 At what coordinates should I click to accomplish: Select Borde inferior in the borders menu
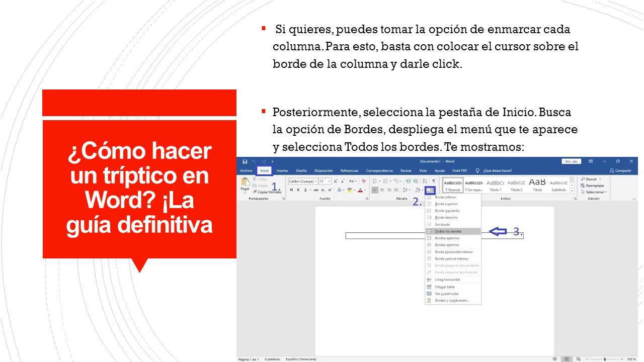point(453,197)
